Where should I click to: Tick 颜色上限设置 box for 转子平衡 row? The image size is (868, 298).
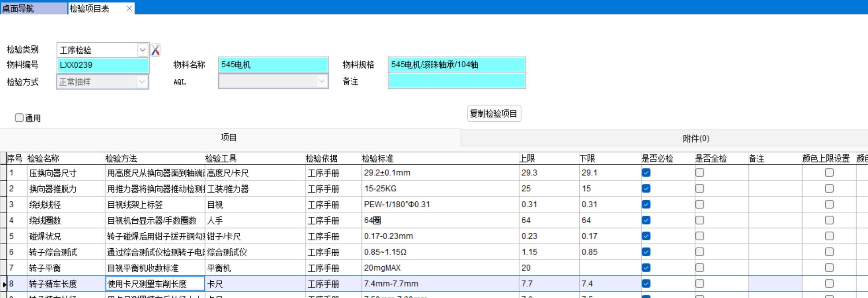point(829,268)
